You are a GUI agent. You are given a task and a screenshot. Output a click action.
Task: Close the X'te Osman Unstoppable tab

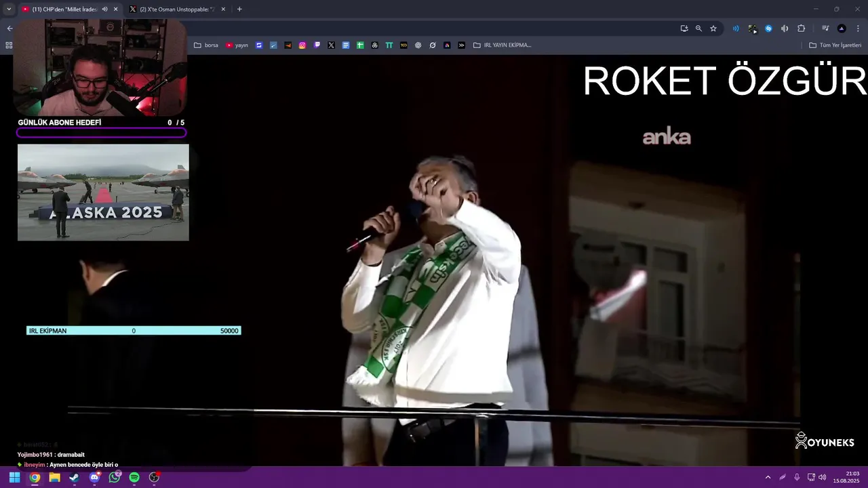[223, 9]
